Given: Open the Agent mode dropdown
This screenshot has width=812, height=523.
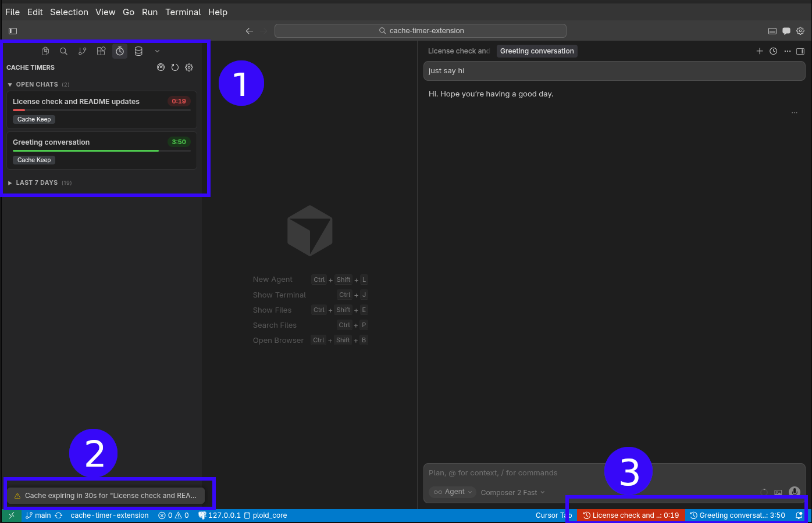Looking at the screenshot, I should [x=453, y=492].
